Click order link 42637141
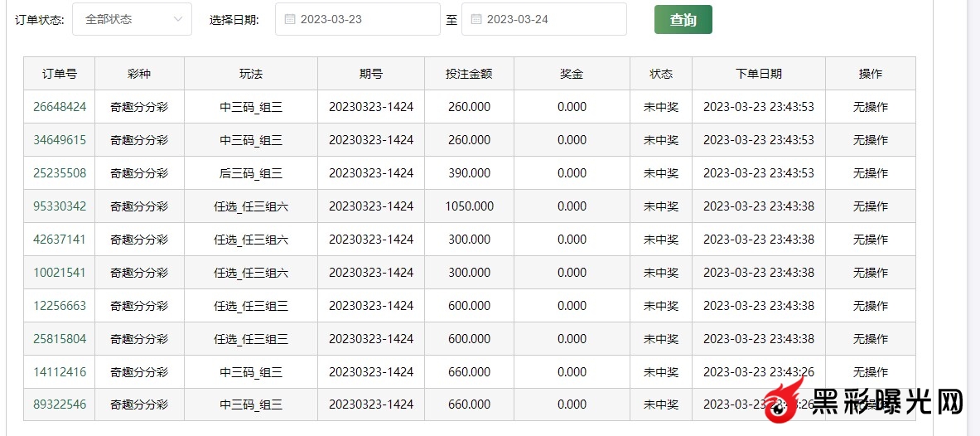Image resolution: width=980 pixels, height=436 pixels. 60,240
